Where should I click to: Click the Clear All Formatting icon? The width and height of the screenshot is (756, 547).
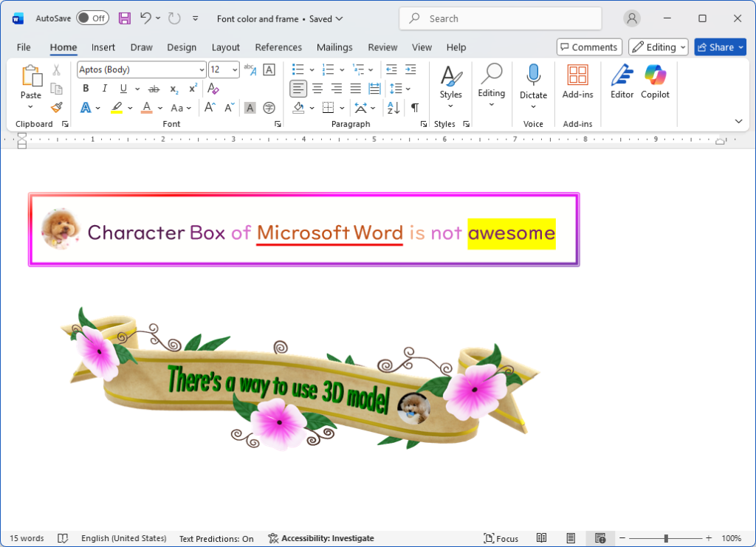[x=213, y=89]
